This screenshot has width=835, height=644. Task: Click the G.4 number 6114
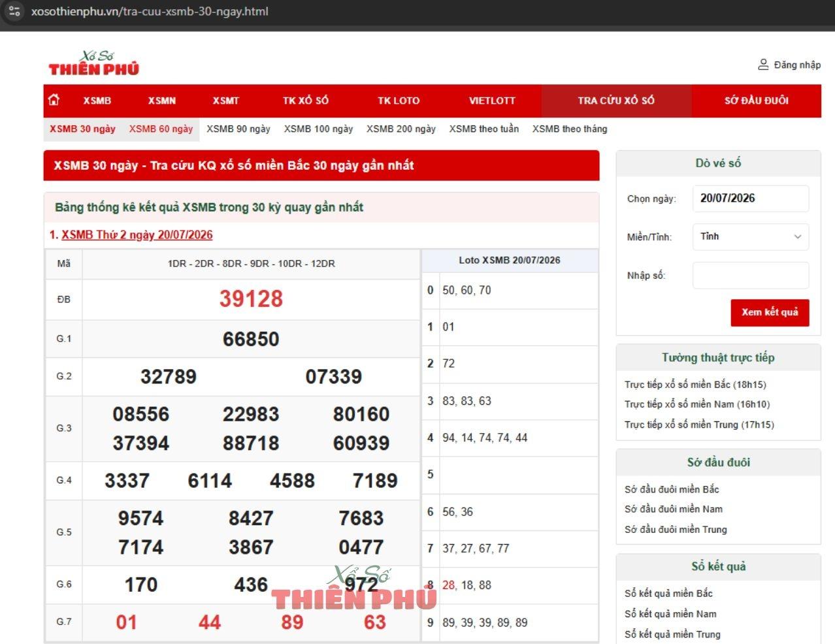tap(210, 481)
